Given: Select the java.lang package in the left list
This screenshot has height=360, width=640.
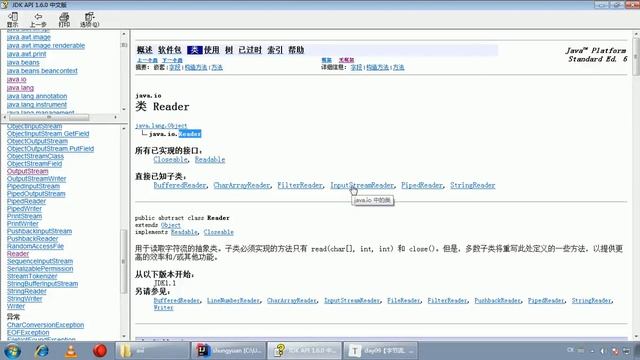Looking at the screenshot, I should point(20,88).
